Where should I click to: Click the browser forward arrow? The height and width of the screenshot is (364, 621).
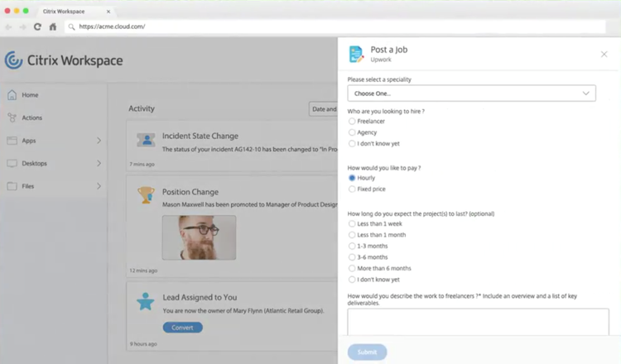[x=23, y=27]
